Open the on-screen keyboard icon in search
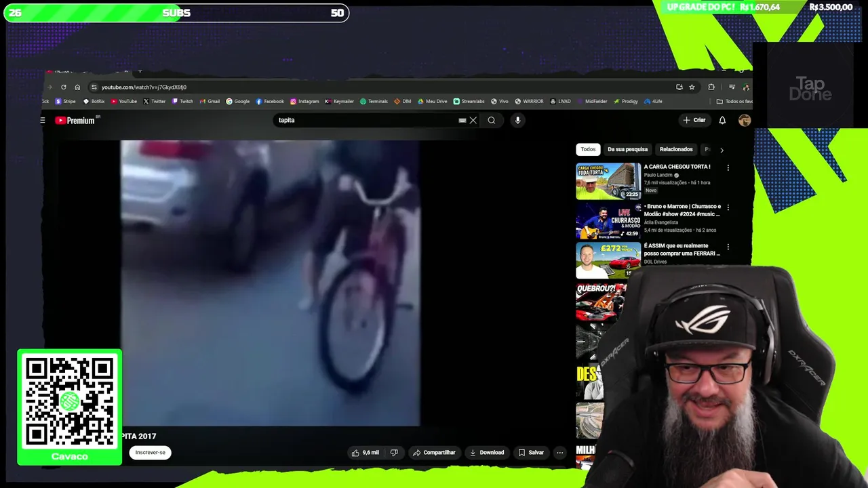The height and width of the screenshot is (488, 868). point(462,120)
